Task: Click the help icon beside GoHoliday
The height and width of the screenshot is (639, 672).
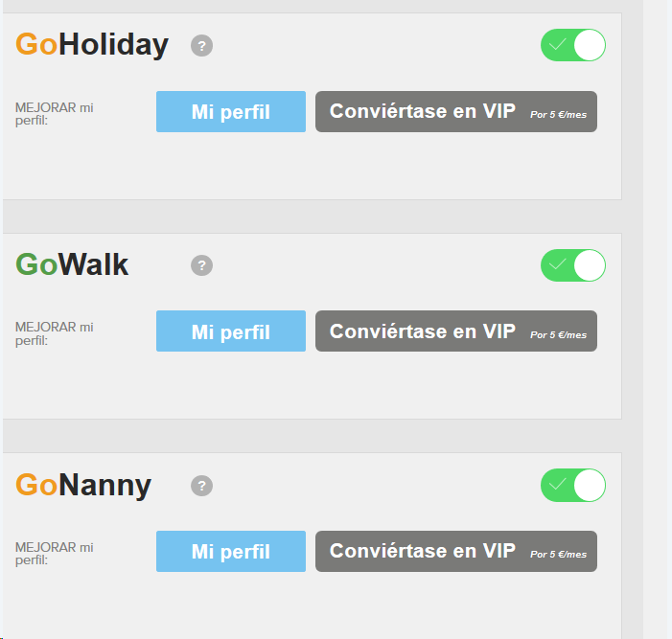Action: click(x=201, y=45)
